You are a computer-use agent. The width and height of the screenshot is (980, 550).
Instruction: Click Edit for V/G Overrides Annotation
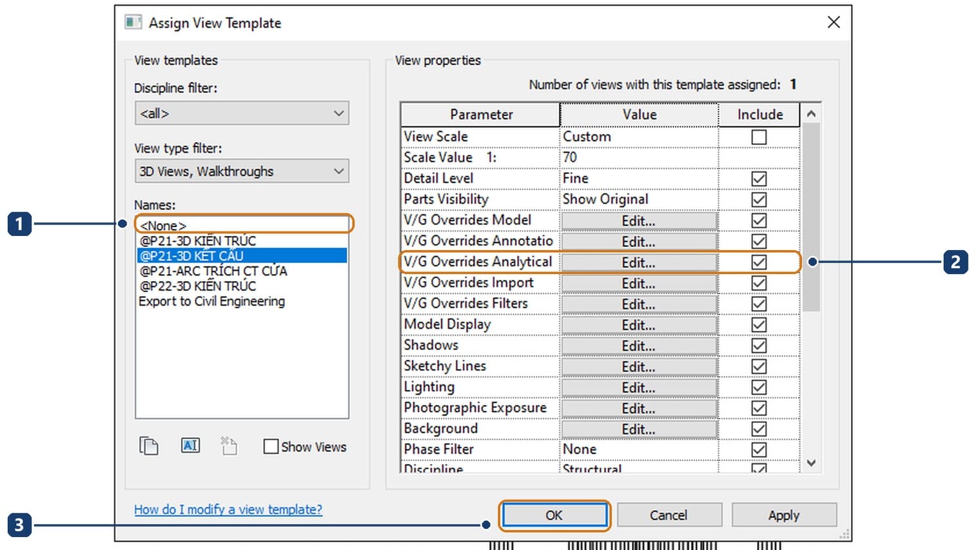(x=639, y=242)
